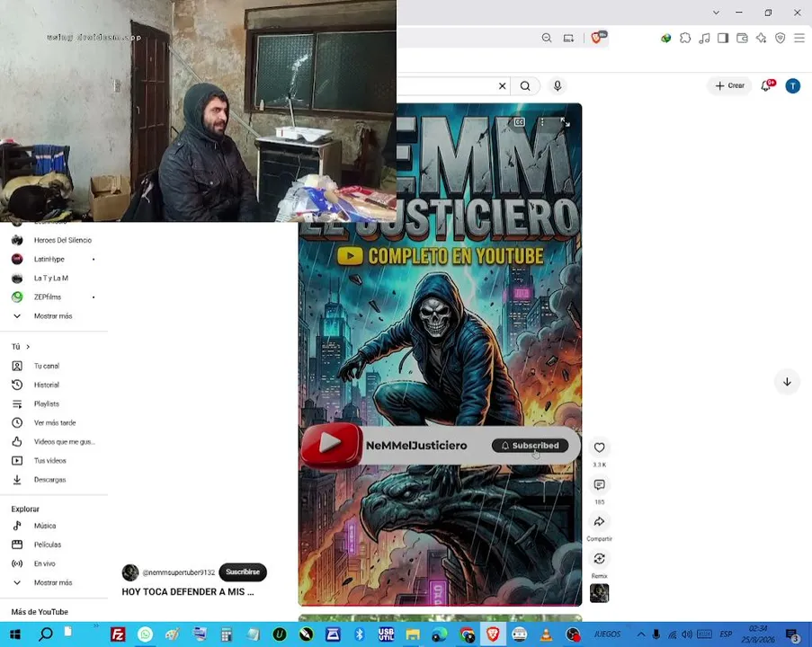Open WhatsApp from the taskbar
The image size is (812, 647).
click(146, 634)
